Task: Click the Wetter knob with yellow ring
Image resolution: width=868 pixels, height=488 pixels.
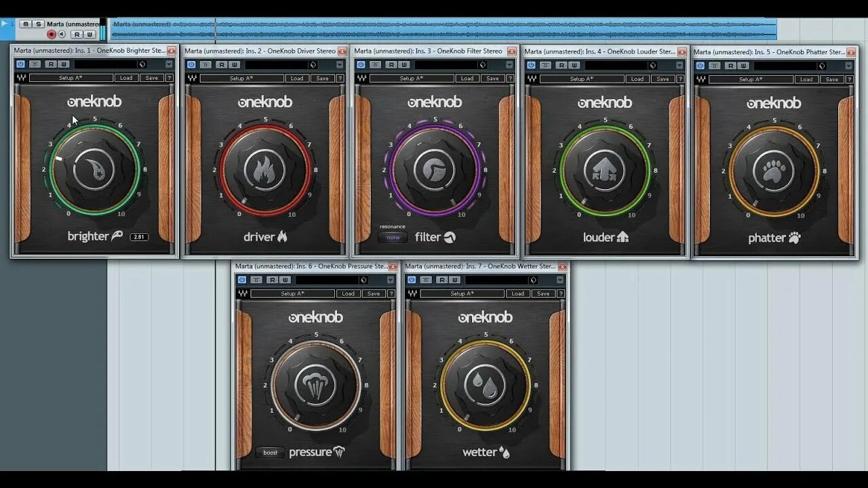Action: coord(486,385)
